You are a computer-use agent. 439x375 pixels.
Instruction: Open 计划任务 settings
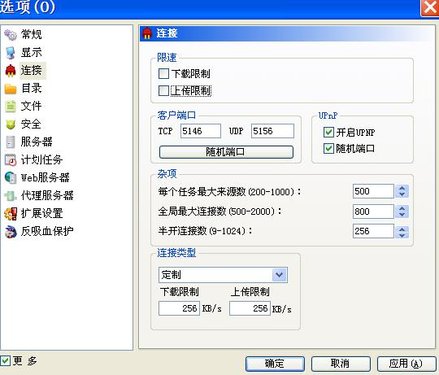(x=42, y=160)
